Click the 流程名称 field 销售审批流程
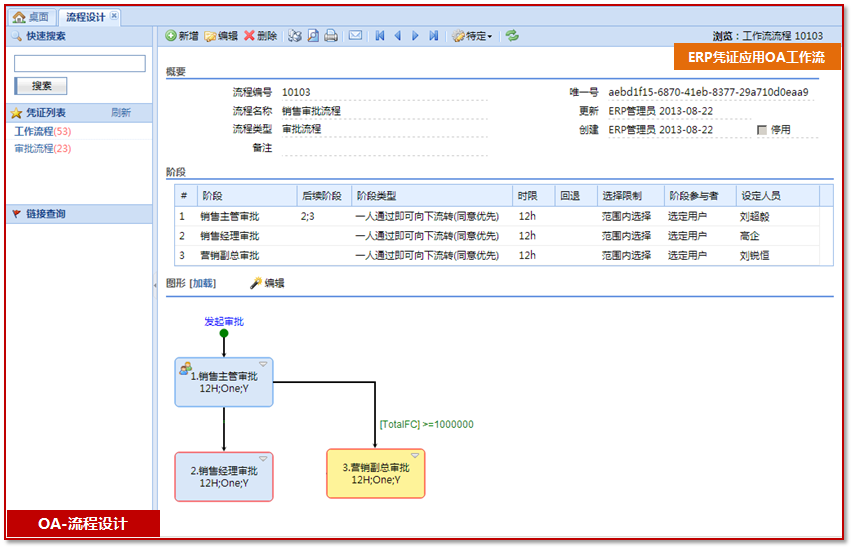 tap(384, 111)
